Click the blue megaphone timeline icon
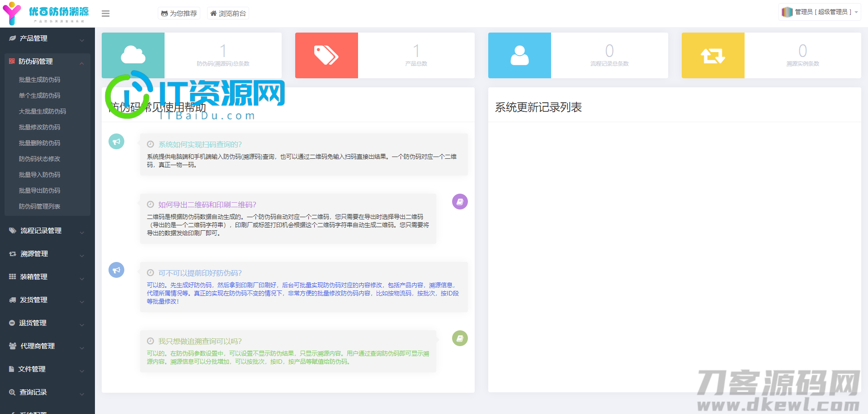 [116, 270]
